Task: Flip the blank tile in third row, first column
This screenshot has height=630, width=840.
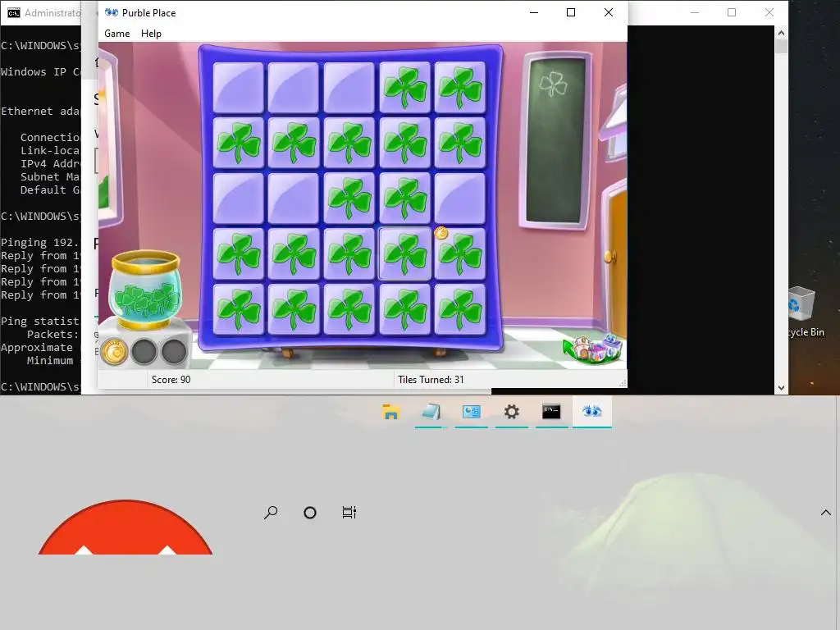Action: [x=239, y=199]
